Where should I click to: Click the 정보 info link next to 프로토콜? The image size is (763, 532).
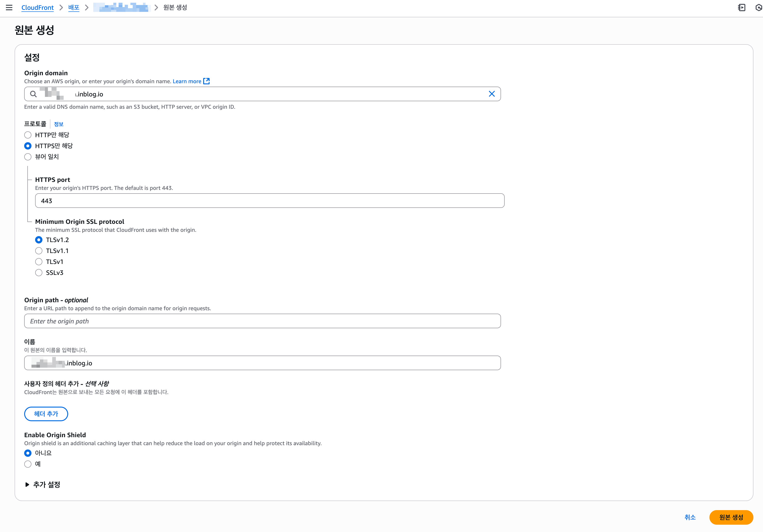[58, 124]
